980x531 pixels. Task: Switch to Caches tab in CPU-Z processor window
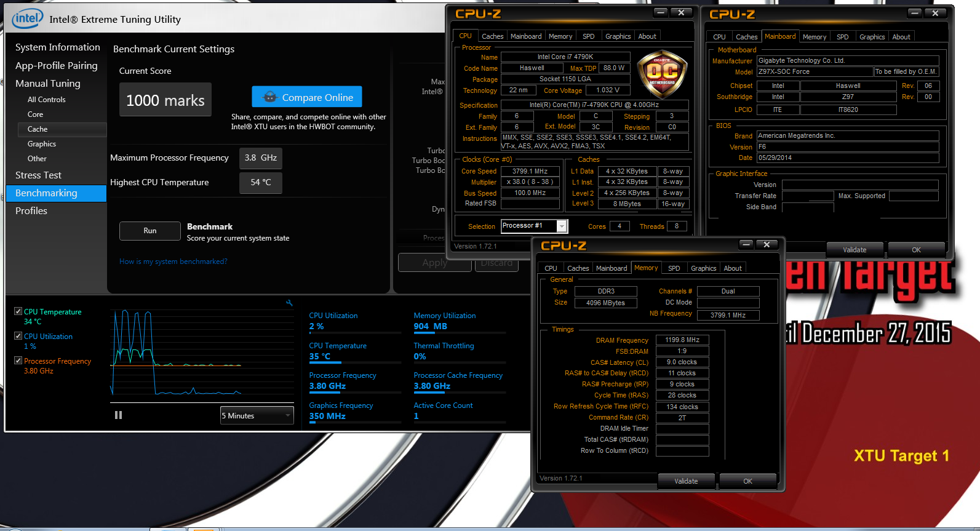(x=492, y=36)
